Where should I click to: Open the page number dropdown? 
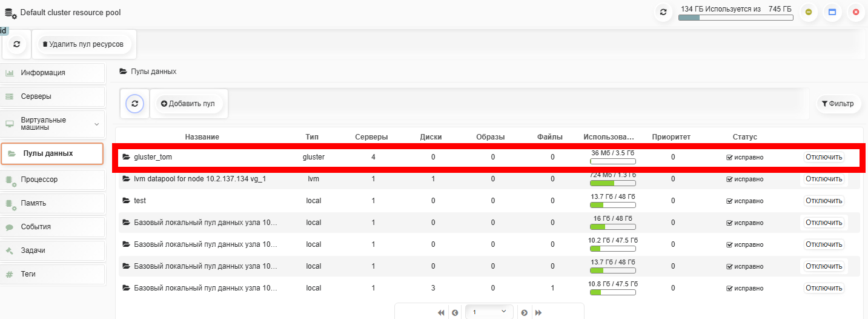[489, 312]
